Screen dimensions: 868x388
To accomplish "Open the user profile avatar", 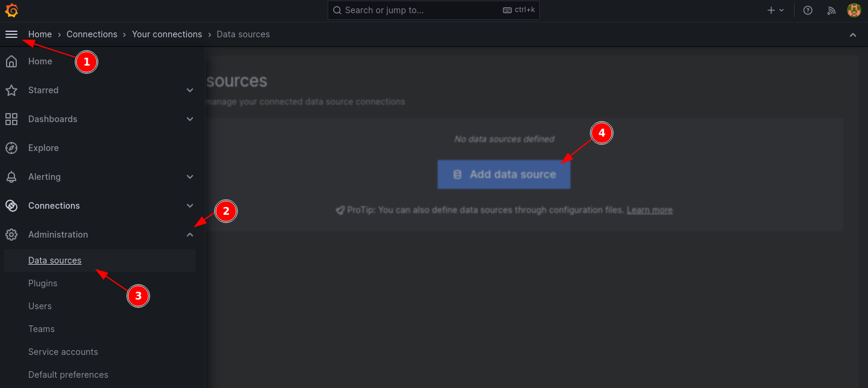I will point(854,10).
